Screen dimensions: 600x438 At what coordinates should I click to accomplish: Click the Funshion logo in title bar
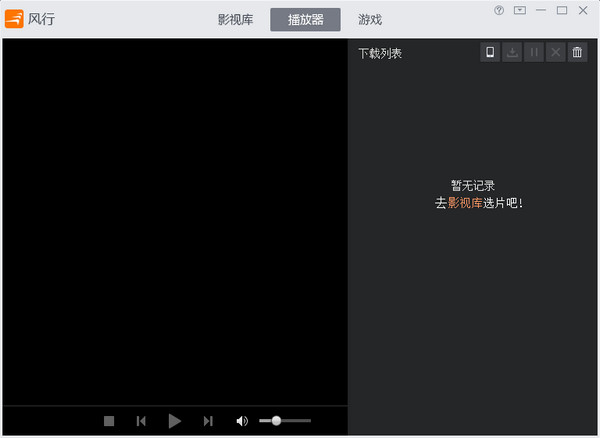(14, 19)
